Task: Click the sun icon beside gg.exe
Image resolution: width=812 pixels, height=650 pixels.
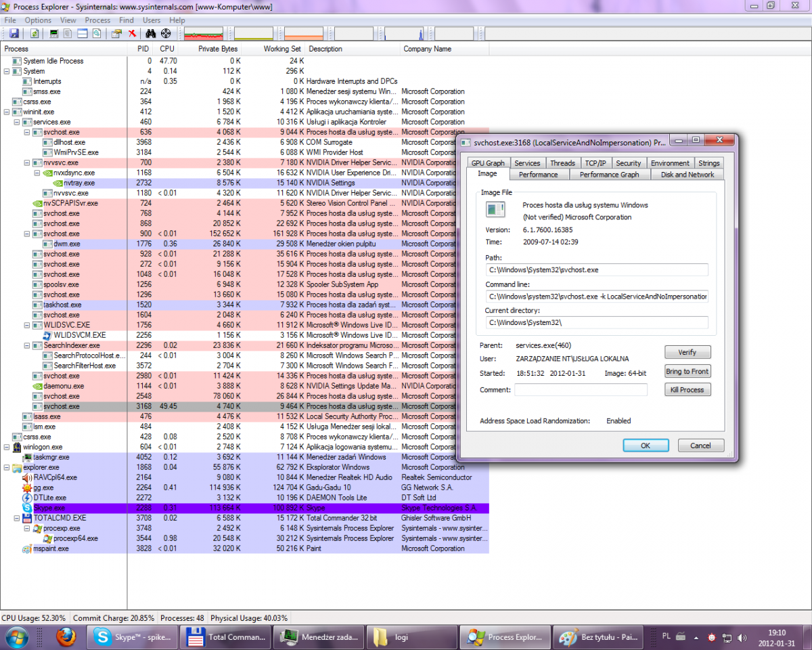Action: (x=27, y=487)
